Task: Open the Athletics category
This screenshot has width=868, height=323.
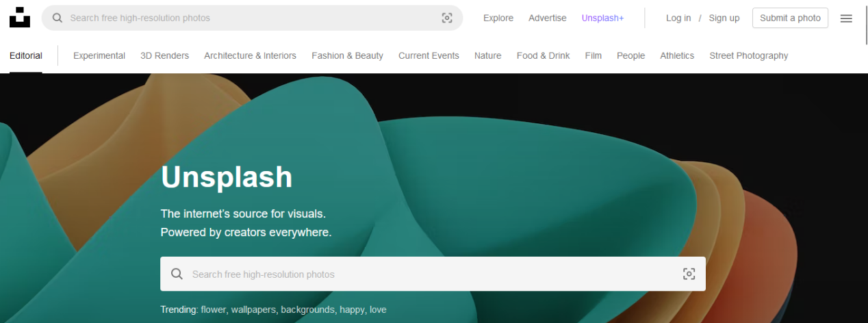Action: 677,55
